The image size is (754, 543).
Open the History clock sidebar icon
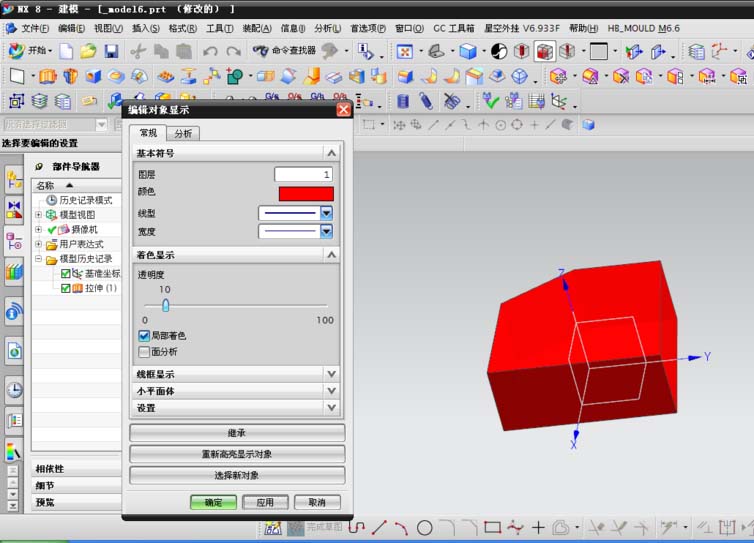click(x=14, y=390)
